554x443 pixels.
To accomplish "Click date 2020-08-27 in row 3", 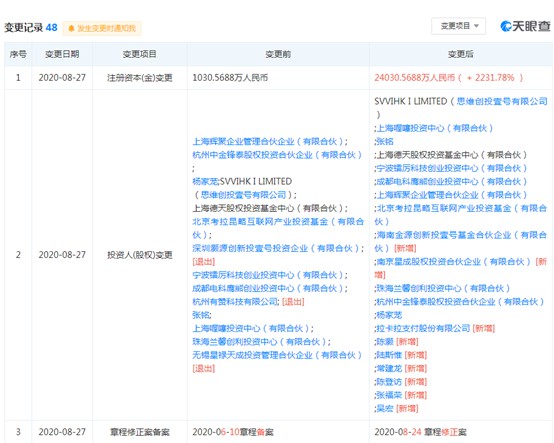I will tap(62, 432).
